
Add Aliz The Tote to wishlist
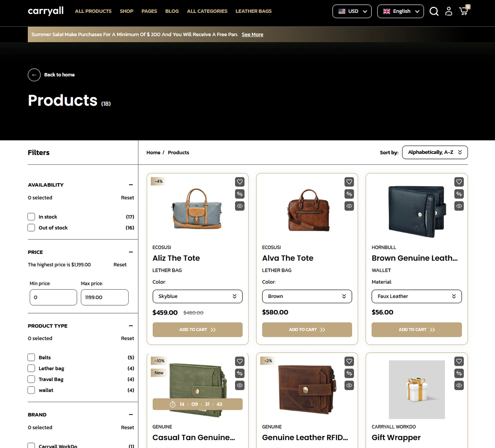(240, 182)
